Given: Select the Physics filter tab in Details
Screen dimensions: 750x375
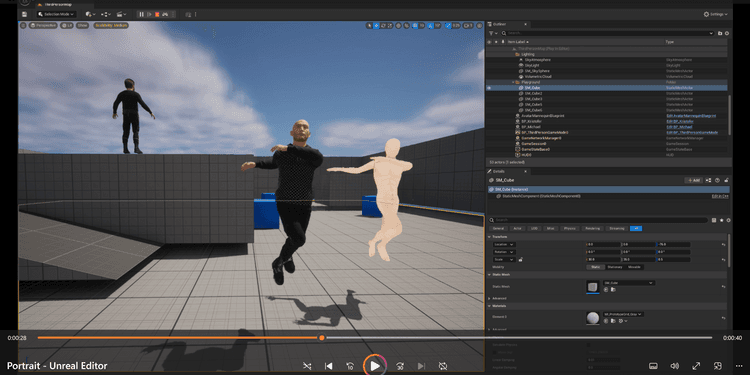Looking at the screenshot, I should tap(569, 229).
